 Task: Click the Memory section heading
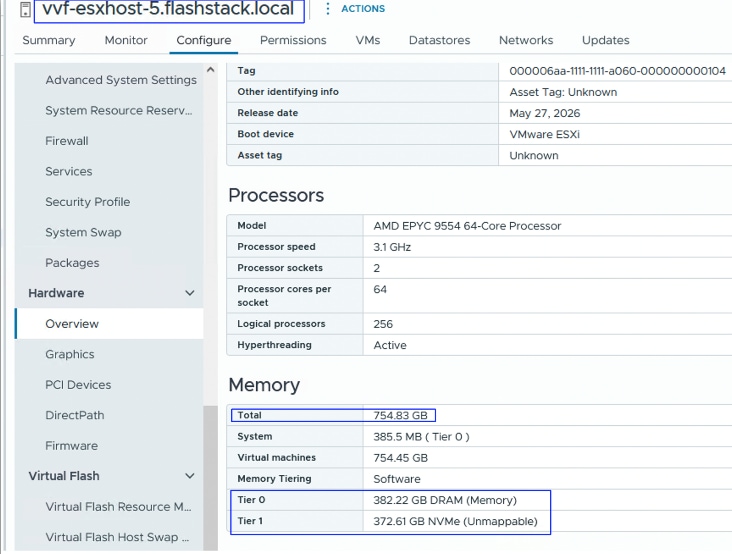click(264, 385)
